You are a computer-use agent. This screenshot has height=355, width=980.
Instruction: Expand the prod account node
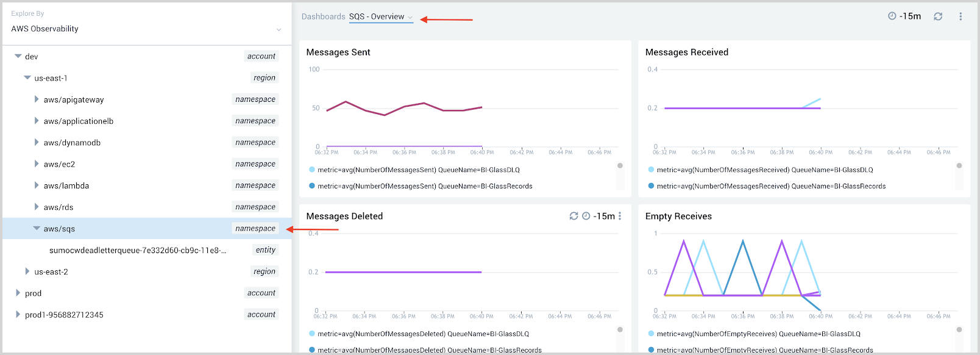point(18,293)
